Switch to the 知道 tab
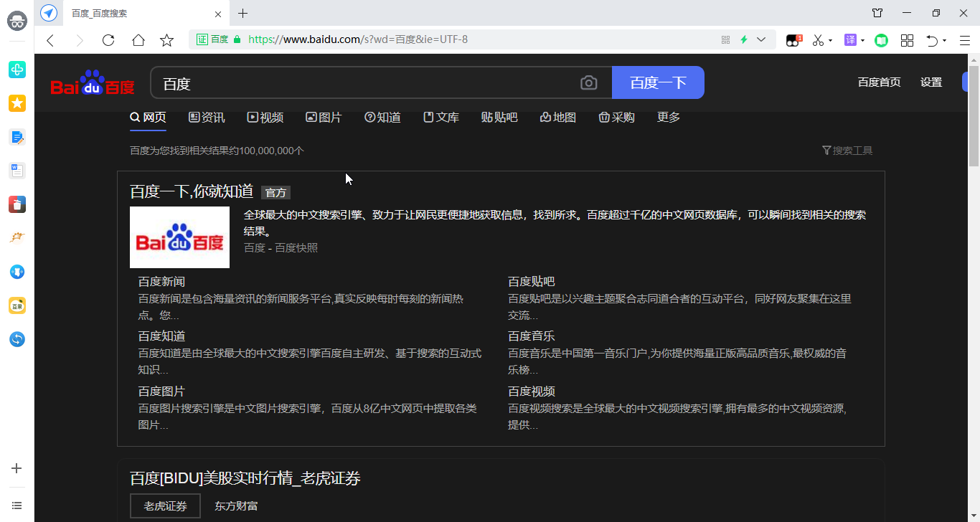The height and width of the screenshot is (522, 980). click(x=382, y=118)
